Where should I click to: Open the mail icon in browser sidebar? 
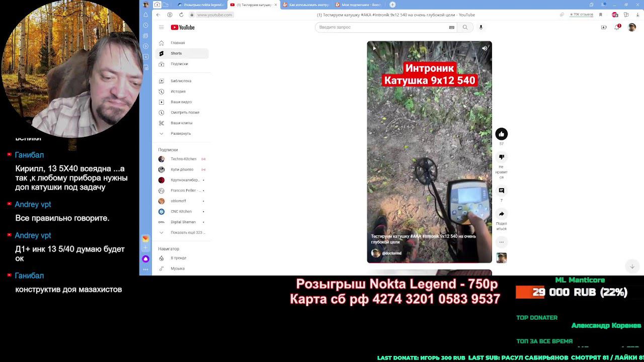pos(145,238)
